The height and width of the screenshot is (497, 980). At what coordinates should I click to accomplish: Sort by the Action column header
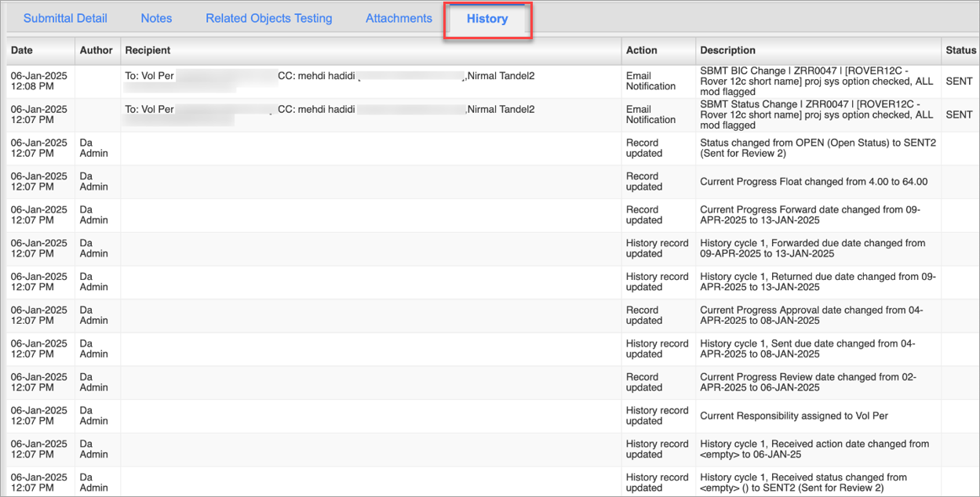[x=642, y=50]
